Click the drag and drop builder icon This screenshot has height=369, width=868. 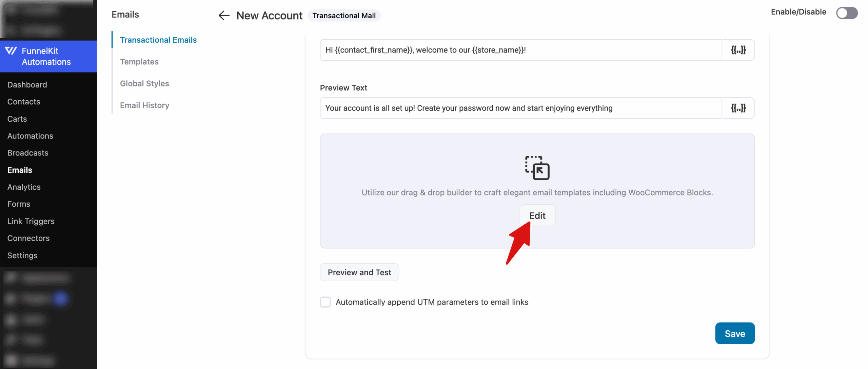(537, 168)
